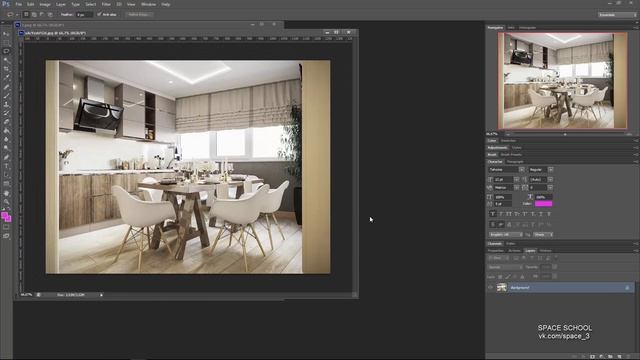This screenshot has width=640, height=360.
Task: Open the Window menu
Action: [x=148, y=4]
